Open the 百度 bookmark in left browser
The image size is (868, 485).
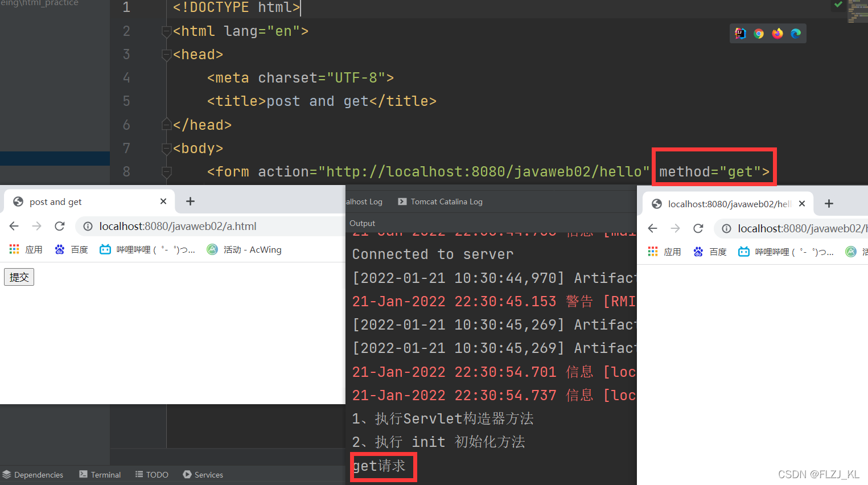point(71,249)
